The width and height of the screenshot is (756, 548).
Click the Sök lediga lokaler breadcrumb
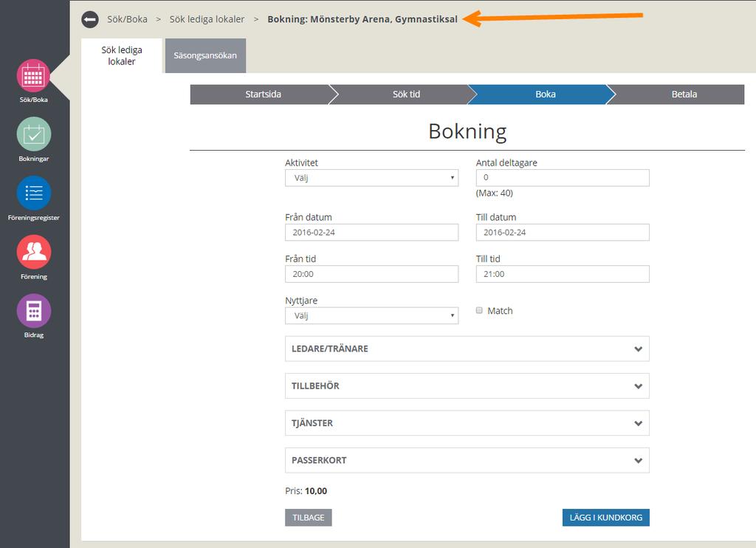tap(207, 19)
